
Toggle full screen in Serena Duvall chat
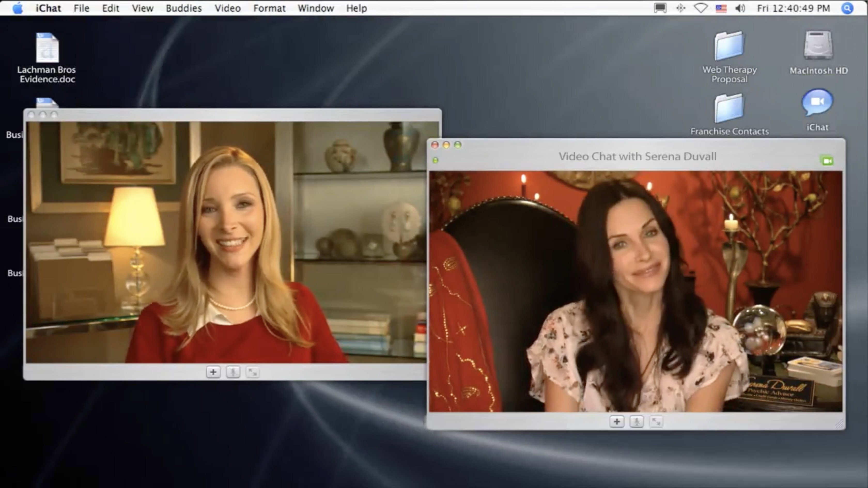tap(656, 422)
